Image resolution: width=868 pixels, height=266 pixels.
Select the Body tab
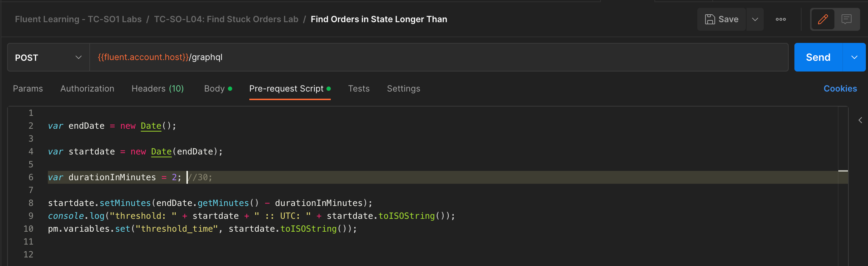[214, 89]
